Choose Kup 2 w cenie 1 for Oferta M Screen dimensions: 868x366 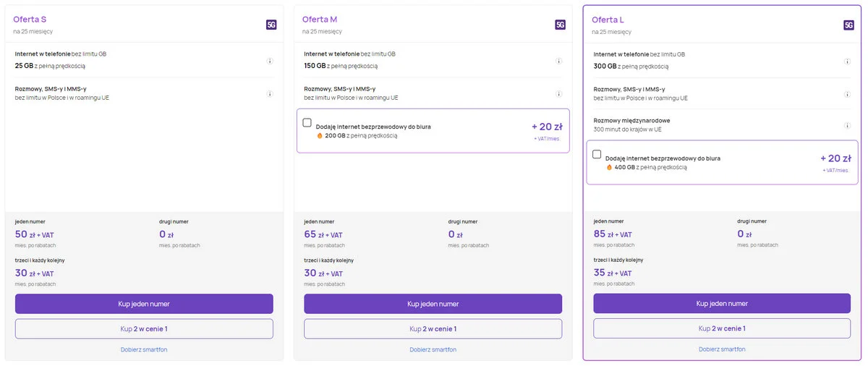click(433, 328)
